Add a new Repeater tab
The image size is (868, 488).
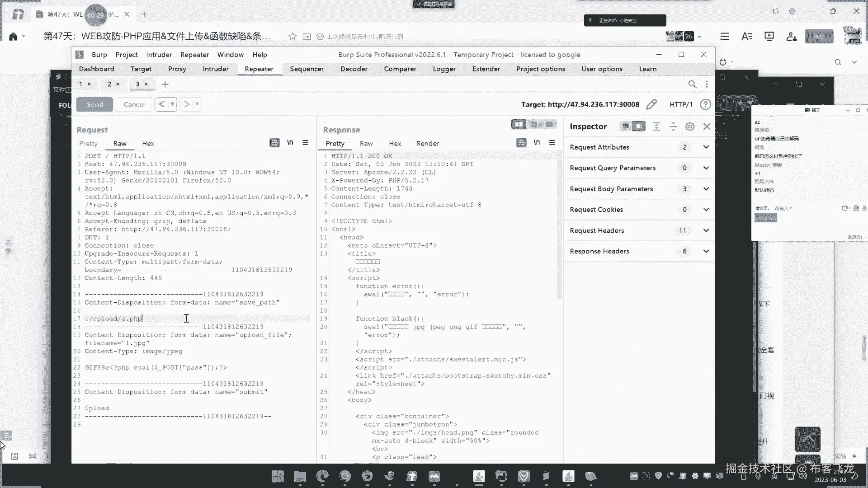click(165, 84)
